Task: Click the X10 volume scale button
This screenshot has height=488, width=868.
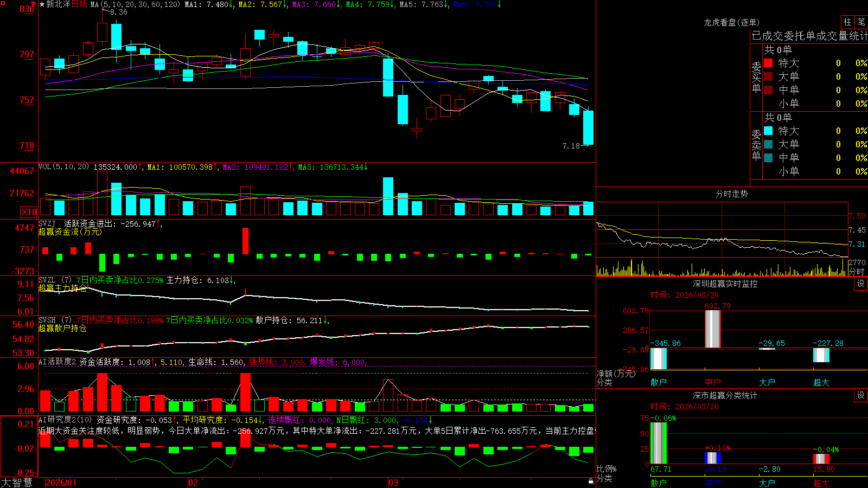Action: click(x=29, y=212)
